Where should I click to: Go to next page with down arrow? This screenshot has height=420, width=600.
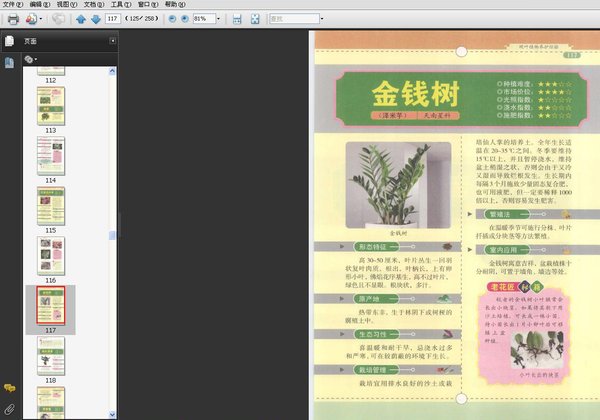click(x=95, y=19)
